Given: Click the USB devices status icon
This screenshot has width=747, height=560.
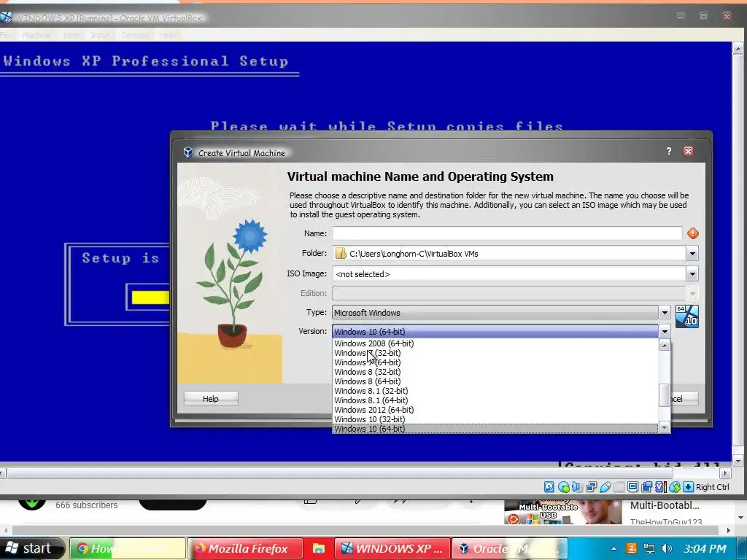Looking at the screenshot, I should [x=605, y=486].
